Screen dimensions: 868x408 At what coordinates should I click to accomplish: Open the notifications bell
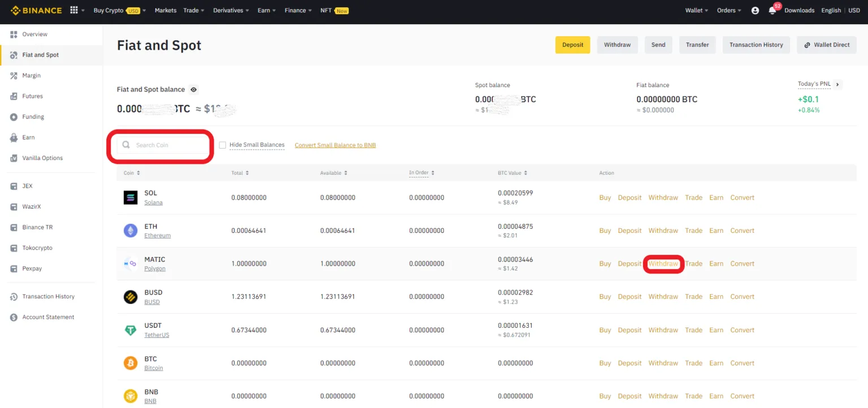772,10
